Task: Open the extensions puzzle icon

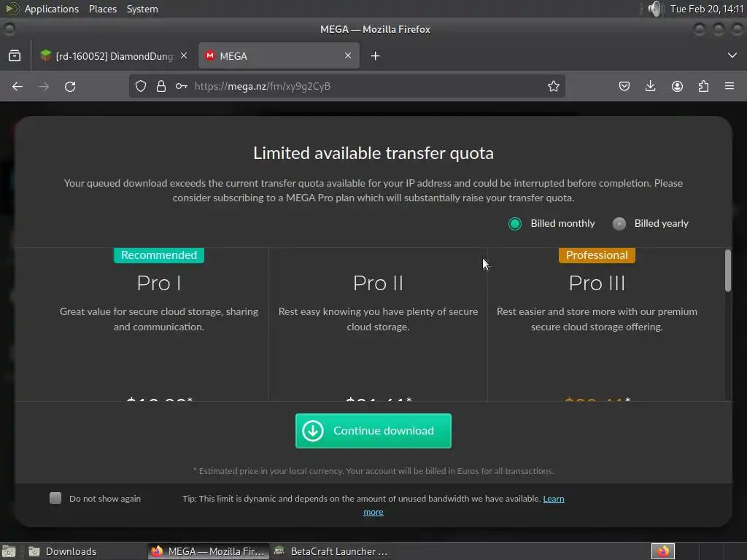Action: [x=703, y=86]
